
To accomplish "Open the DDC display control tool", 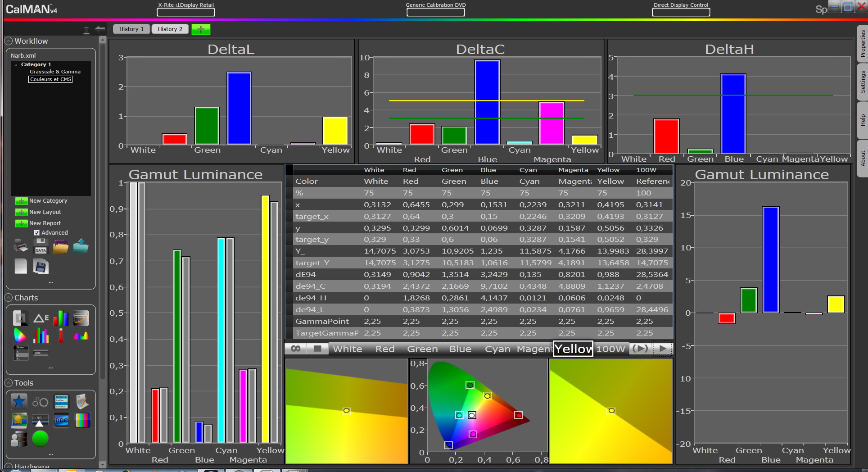I will click(61, 420).
